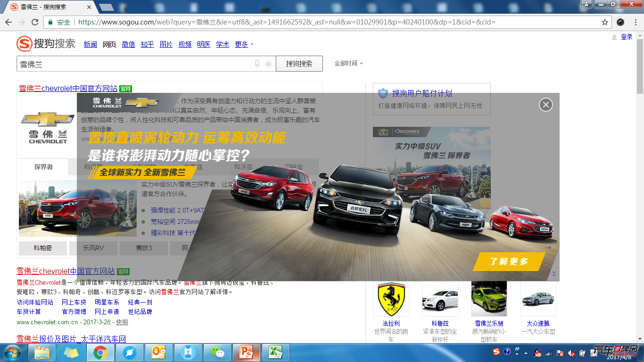The height and width of the screenshot is (362, 644).
Task: Switch to the 微信 search category
Action: pos(128,44)
